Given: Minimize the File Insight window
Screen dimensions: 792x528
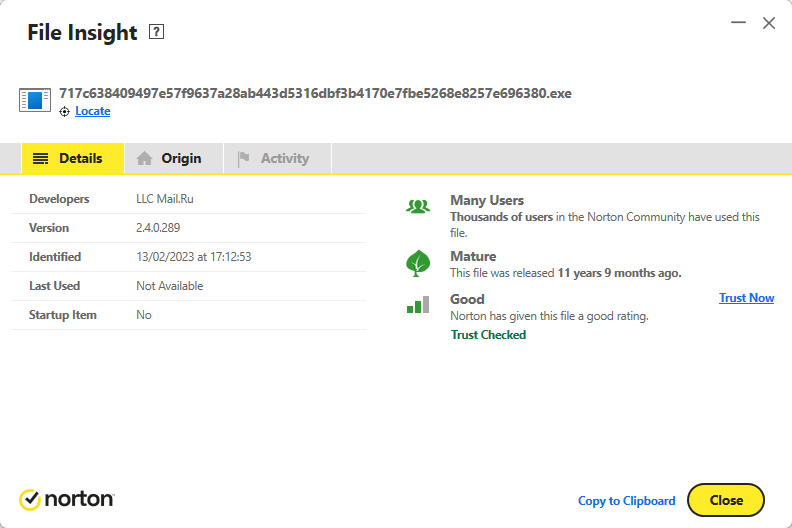Looking at the screenshot, I should 738,23.
